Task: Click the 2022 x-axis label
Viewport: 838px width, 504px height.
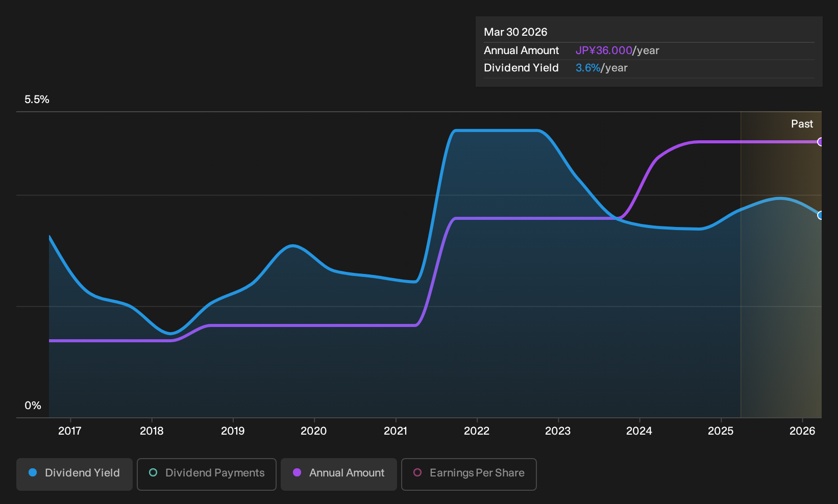Action: coord(477,431)
